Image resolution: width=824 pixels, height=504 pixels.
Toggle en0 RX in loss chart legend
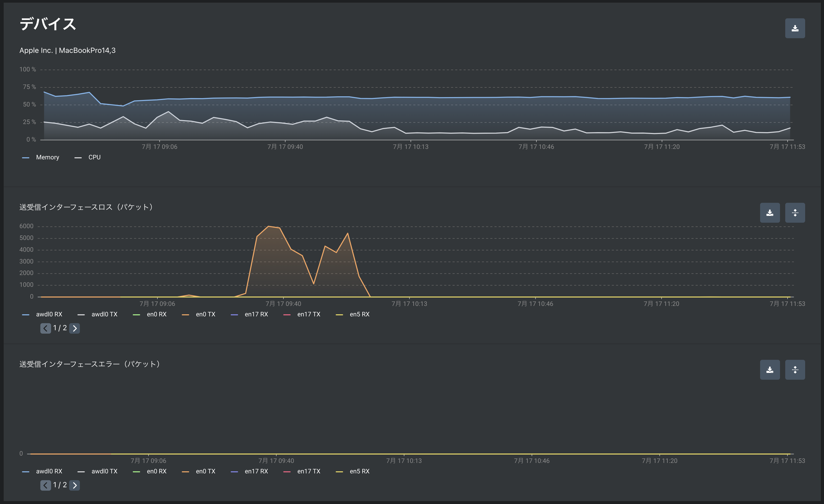pos(150,315)
